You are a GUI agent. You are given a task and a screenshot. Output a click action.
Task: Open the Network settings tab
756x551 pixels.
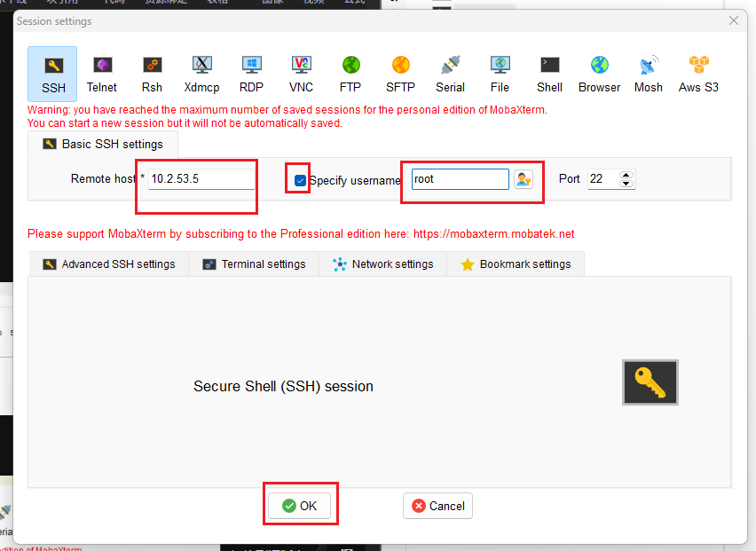point(382,264)
